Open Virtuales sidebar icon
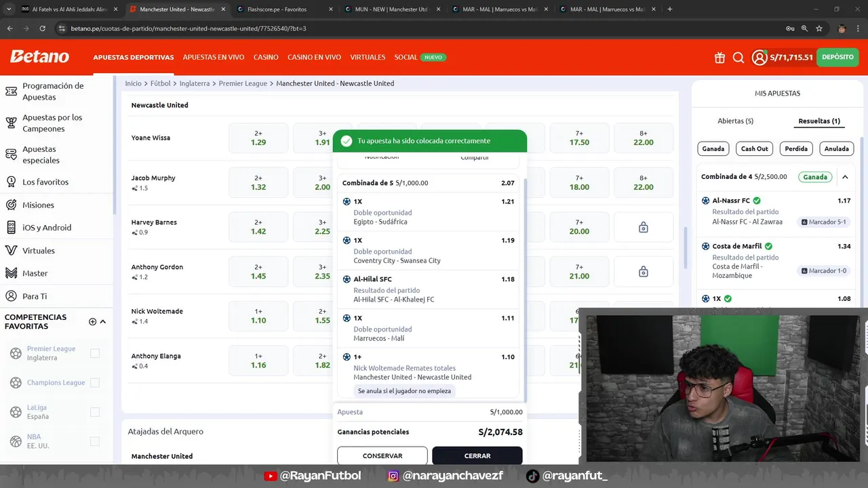Image resolution: width=868 pixels, height=488 pixels. (11, 250)
